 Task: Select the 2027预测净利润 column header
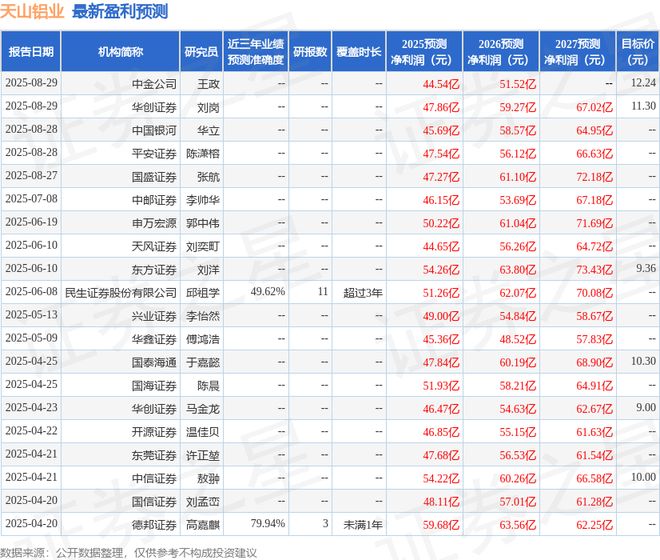(578, 51)
